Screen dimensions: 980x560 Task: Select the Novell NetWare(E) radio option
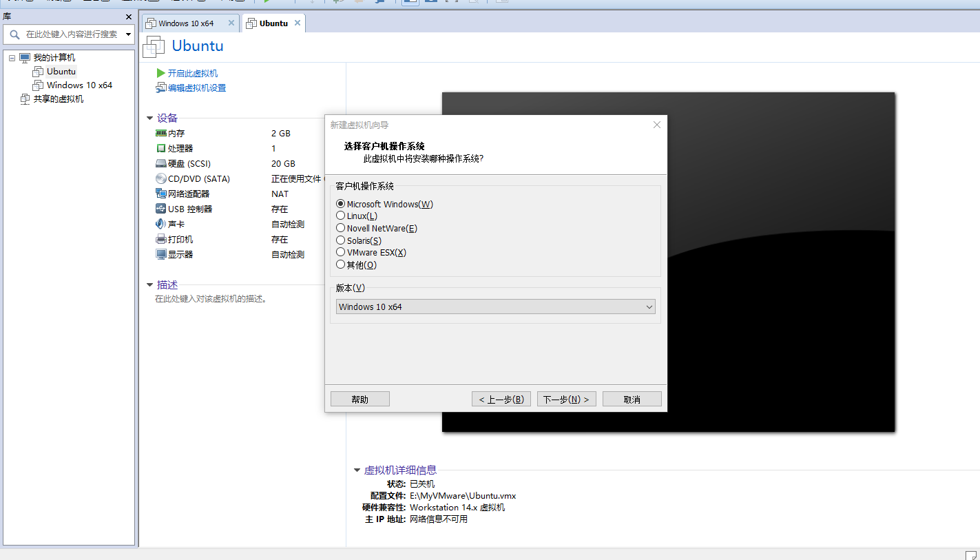tap(340, 228)
